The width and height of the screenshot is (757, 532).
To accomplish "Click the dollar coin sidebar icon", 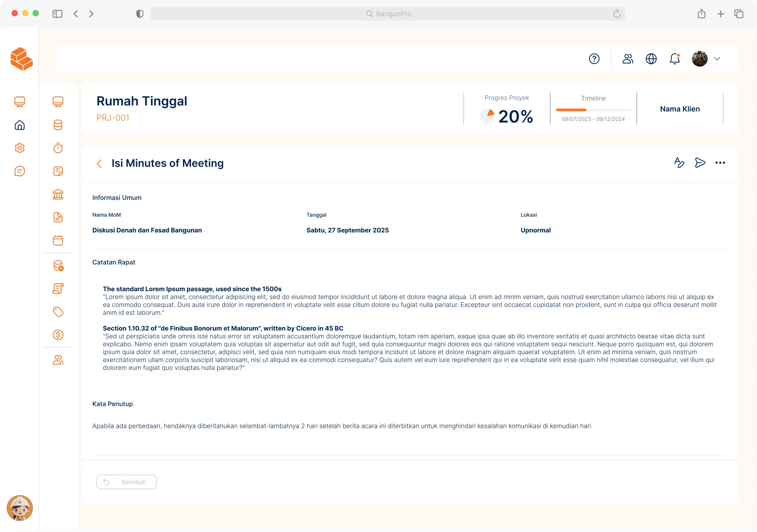I will [58, 335].
